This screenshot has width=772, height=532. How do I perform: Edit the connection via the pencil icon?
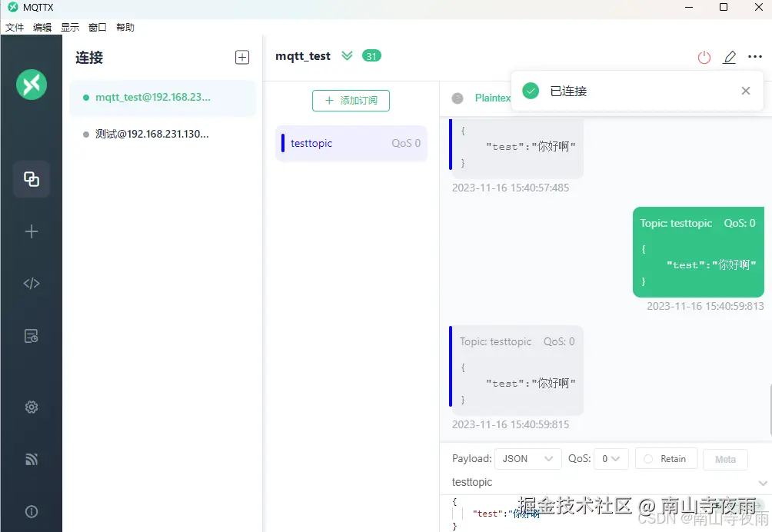pos(729,56)
